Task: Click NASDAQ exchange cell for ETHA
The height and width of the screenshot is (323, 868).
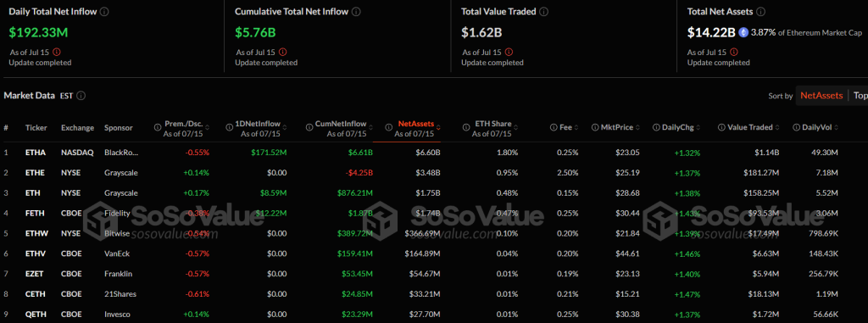Action: pos(77,153)
